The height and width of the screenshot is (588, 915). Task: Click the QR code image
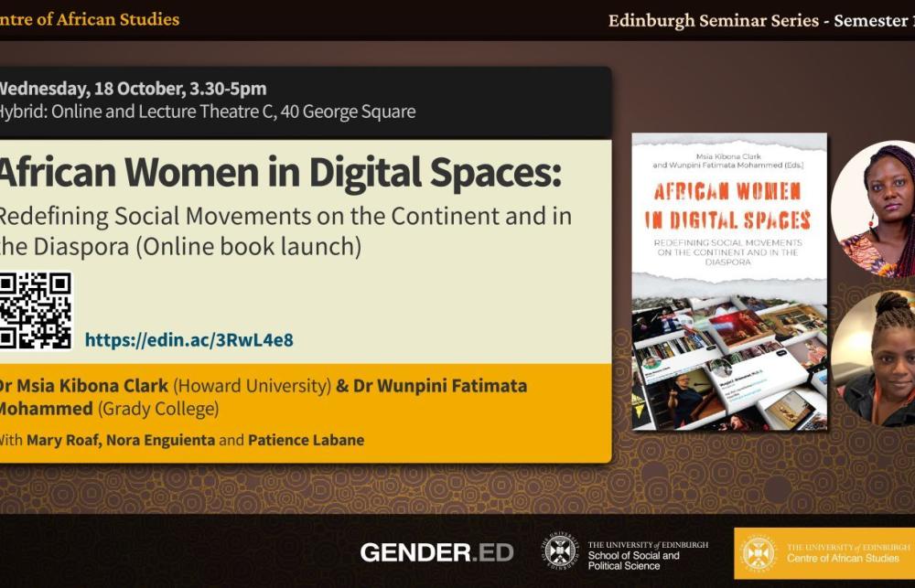click(x=35, y=311)
